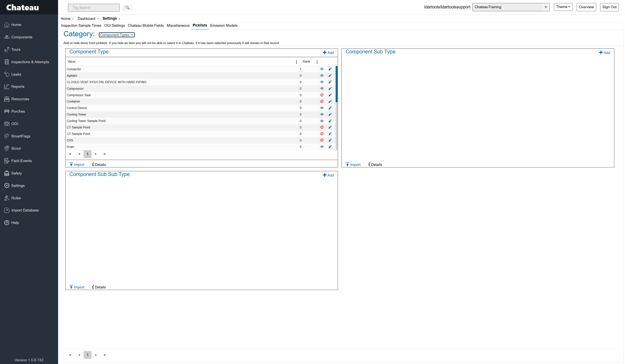Viewport: 625px width, 364px height.
Task: Click the Sign Out button
Action: coord(609,7)
